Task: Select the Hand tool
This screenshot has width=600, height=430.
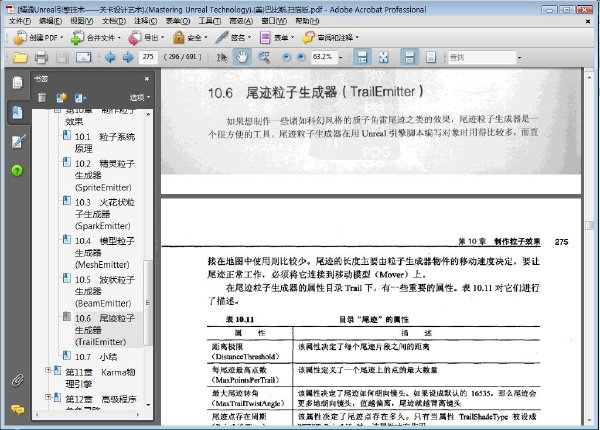Action: pyautogui.click(x=242, y=58)
